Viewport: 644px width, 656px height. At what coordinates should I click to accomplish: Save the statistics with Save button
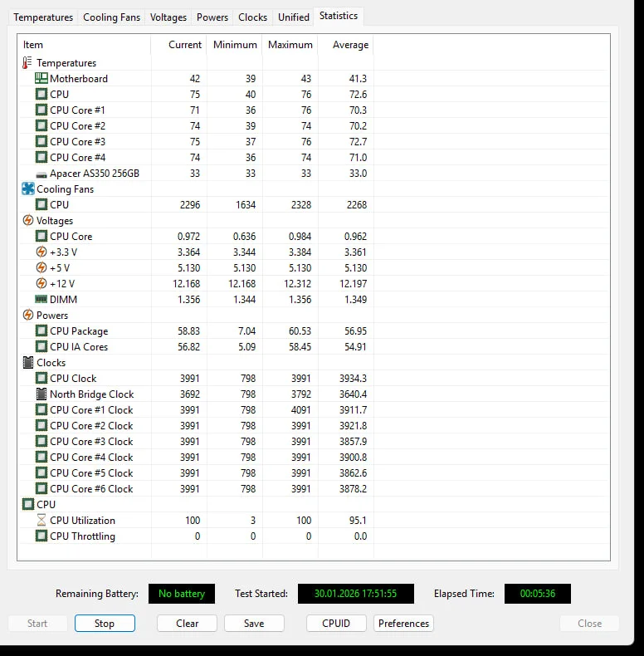point(254,624)
